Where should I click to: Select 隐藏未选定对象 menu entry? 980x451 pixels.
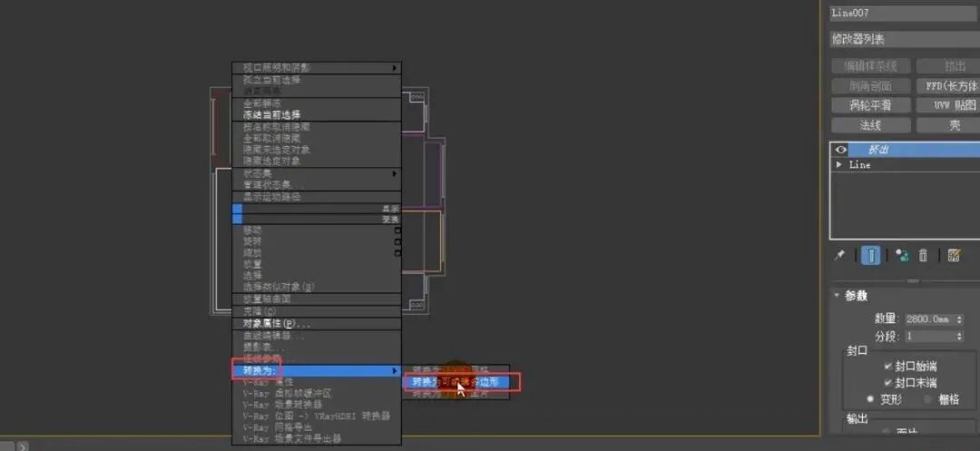(x=317, y=150)
